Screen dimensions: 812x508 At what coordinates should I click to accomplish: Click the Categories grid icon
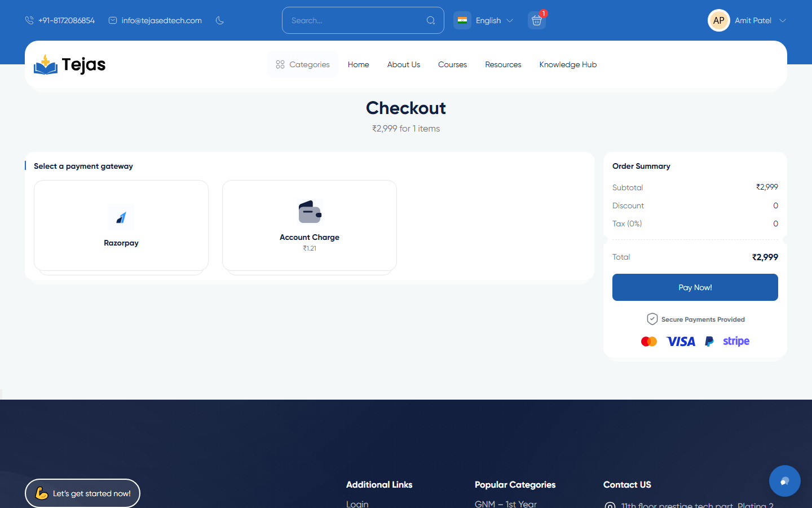(x=280, y=64)
